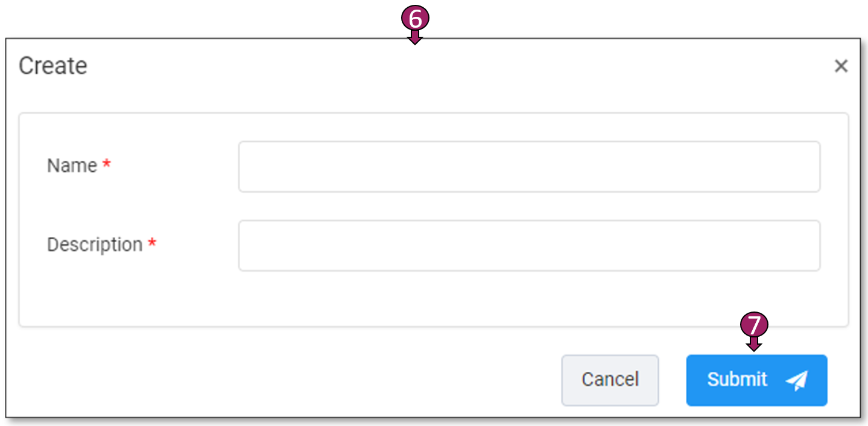Click the numbered 7 callout marker
The width and height of the screenshot is (868, 426).
click(754, 325)
